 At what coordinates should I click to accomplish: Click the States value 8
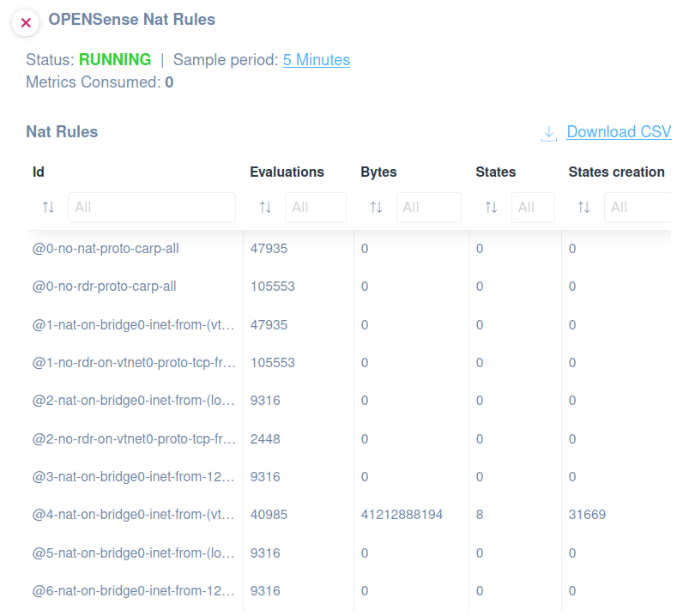pos(480,515)
